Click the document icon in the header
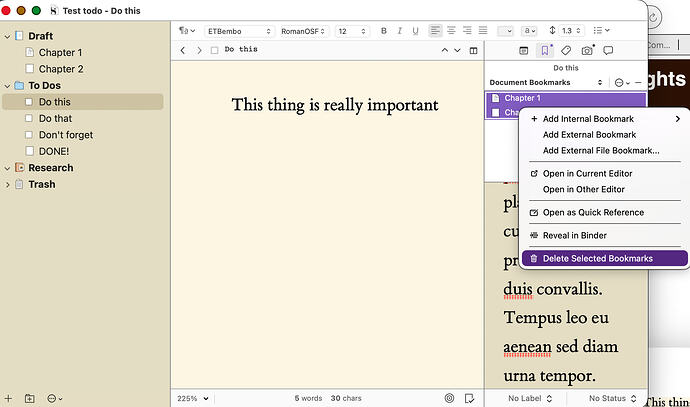 tap(214, 50)
